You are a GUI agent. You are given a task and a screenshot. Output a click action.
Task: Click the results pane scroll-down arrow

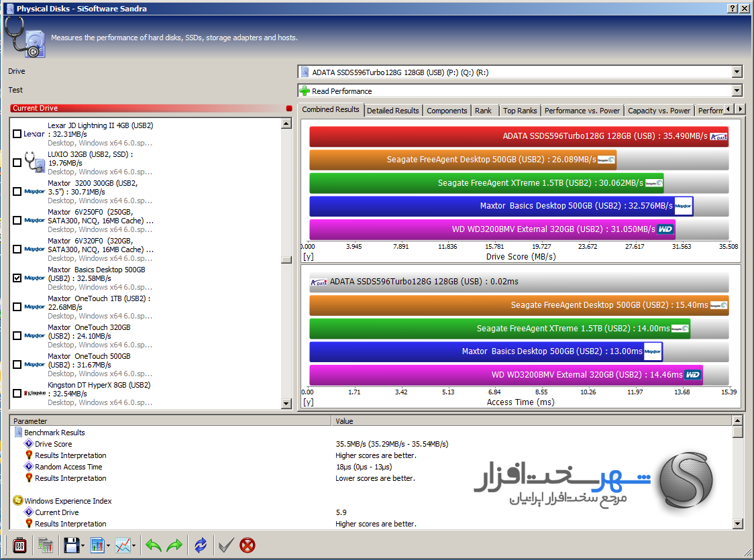pyautogui.click(x=738, y=524)
